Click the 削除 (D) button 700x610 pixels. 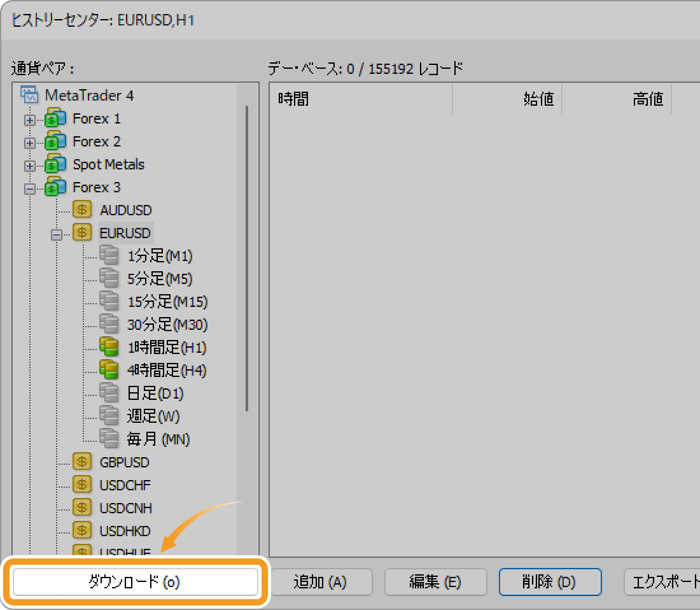550,582
